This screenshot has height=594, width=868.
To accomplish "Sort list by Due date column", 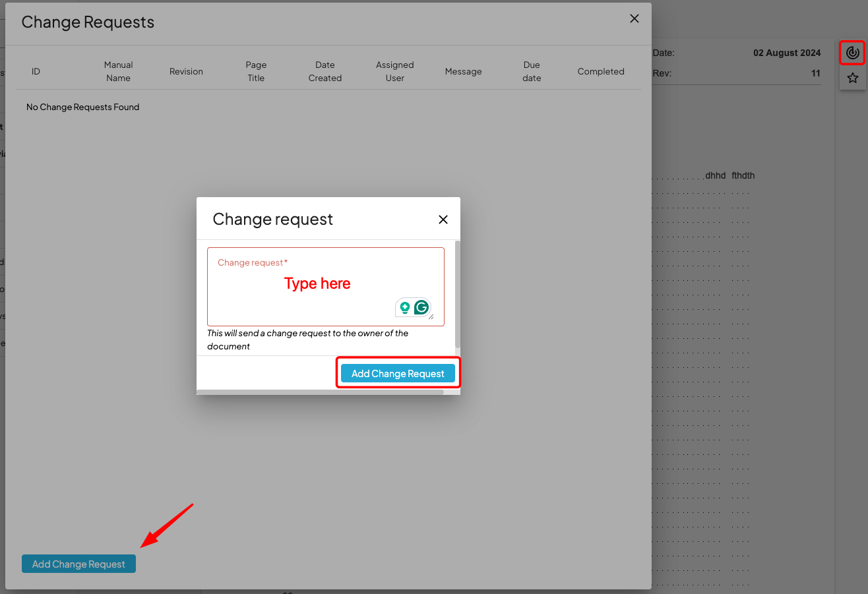I will point(531,71).
